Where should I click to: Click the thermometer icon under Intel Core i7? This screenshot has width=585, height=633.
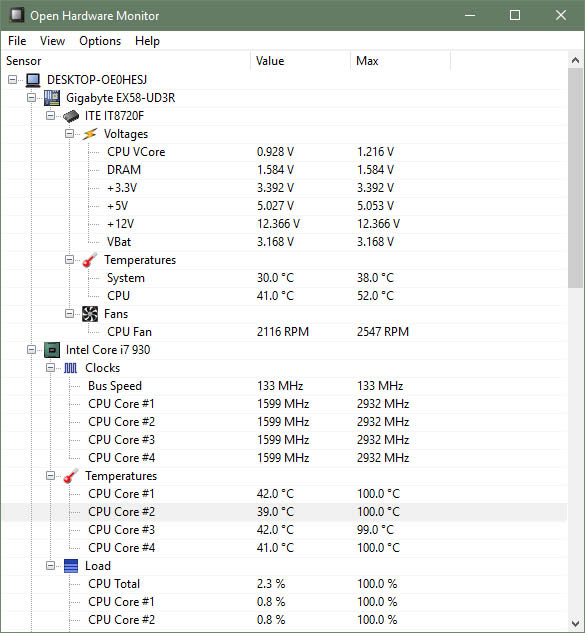tap(71, 476)
